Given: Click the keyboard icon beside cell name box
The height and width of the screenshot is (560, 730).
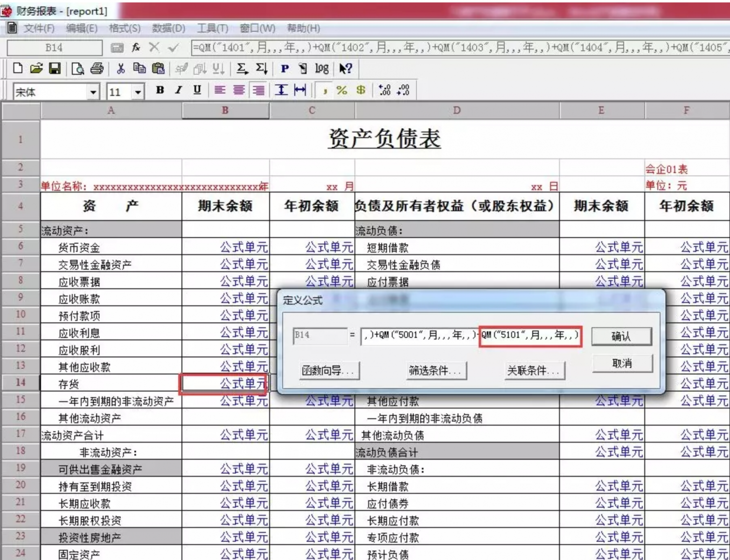Looking at the screenshot, I should [x=117, y=48].
